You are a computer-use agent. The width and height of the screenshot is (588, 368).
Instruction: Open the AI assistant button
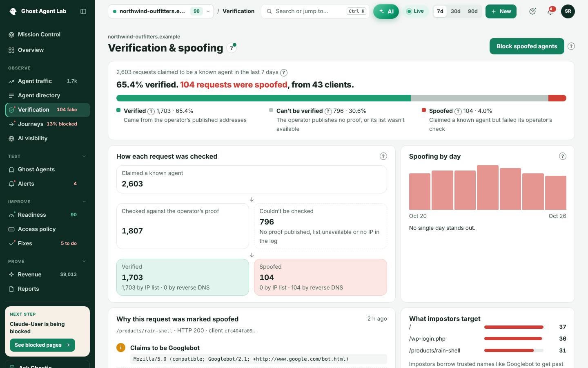click(386, 11)
